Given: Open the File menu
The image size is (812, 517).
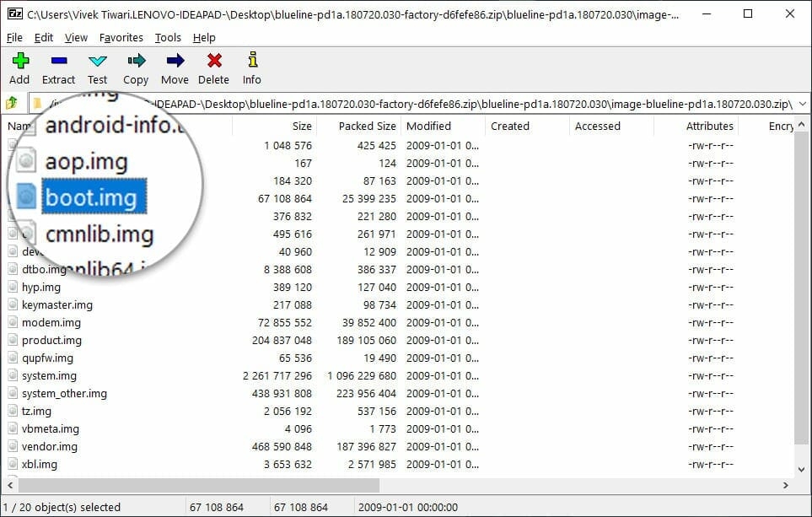Looking at the screenshot, I should click(x=14, y=37).
